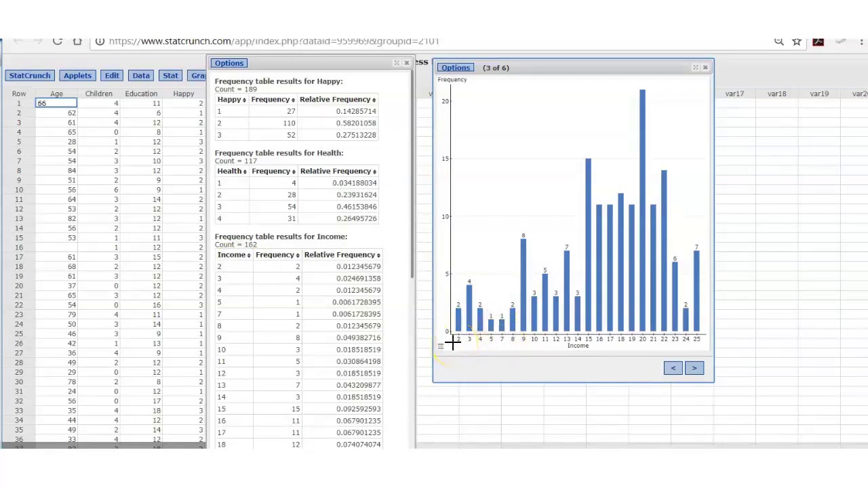Screen dimensions: 868x488
Task: Click the chart bar for Income 22
Action: (x=664, y=251)
